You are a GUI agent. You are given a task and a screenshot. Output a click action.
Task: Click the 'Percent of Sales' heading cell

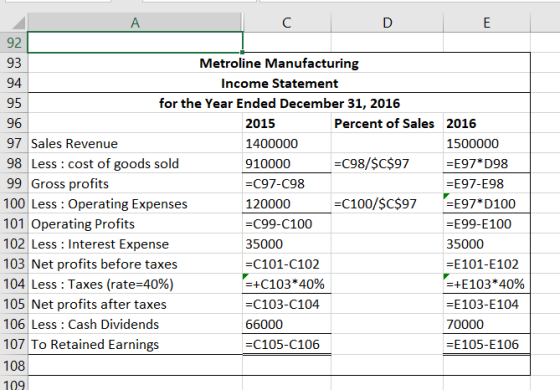pyautogui.click(x=387, y=124)
